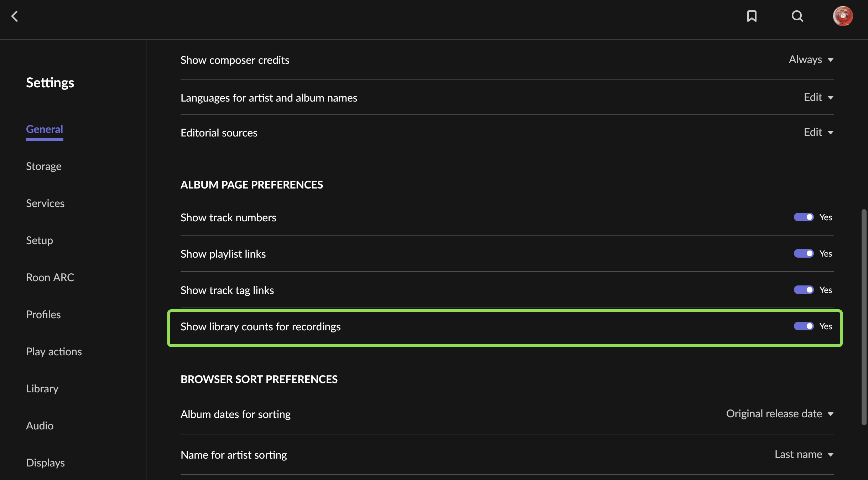Open Album dates for sorting dropdown
Image resolution: width=868 pixels, height=480 pixels.
pyautogui.click(x=780, y=414)
